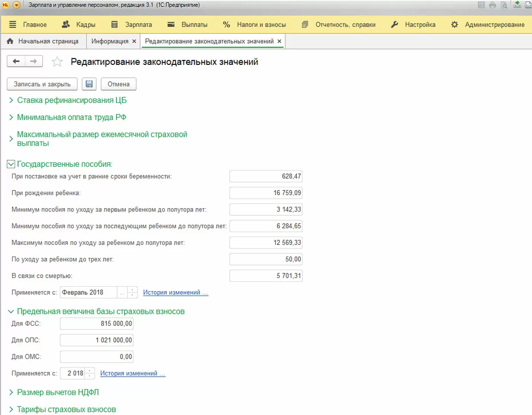
Task: Edit child care until three value 50,00
Action: point(266,259)
